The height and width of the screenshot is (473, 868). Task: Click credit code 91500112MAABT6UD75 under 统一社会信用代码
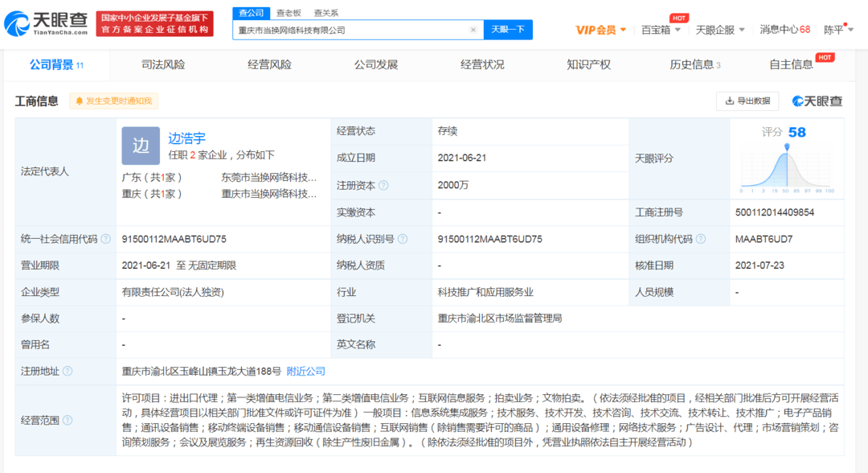click(174, 239)
